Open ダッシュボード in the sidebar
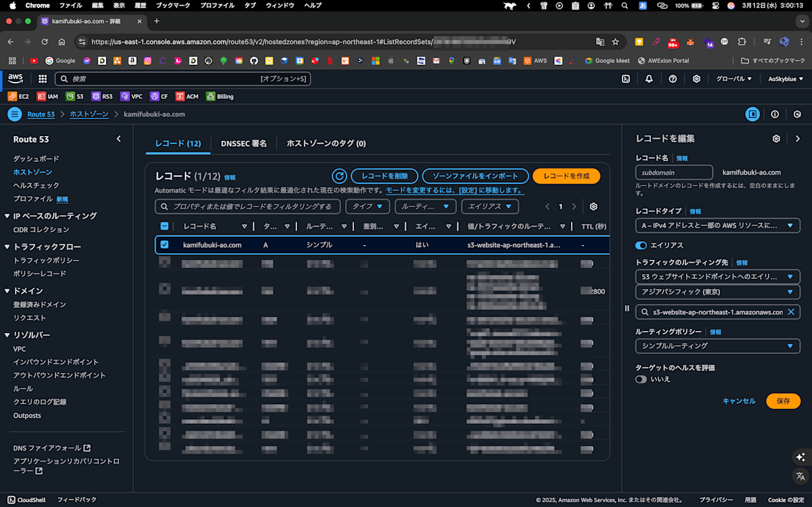This screenshot has width=812, height=507. coord(36,158)
